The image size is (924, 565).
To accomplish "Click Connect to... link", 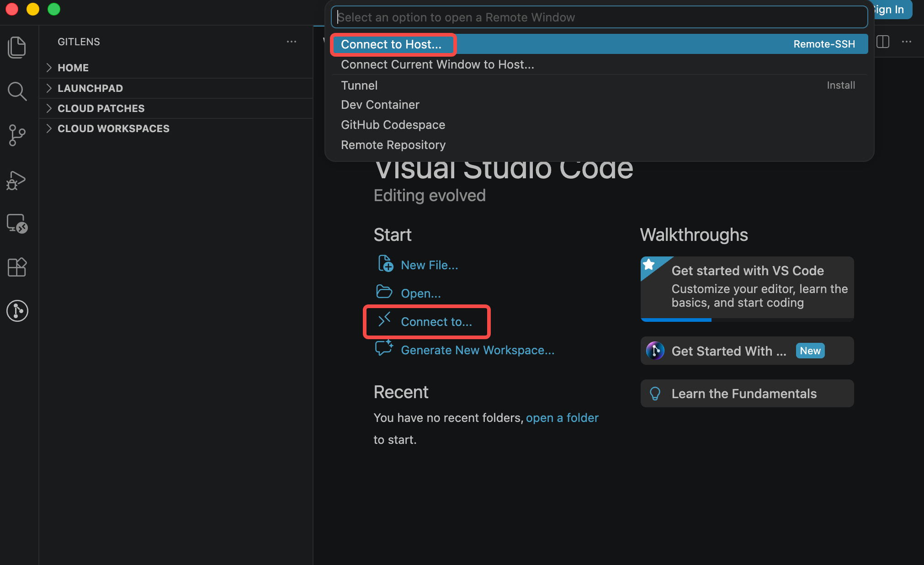I will tap(436, 322).
